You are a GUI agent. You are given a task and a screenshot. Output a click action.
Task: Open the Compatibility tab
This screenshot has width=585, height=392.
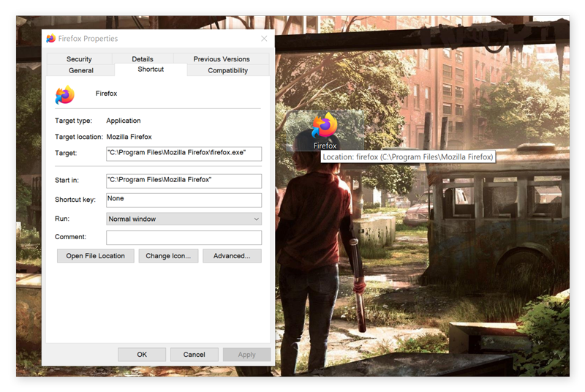(x=227, y=71)
